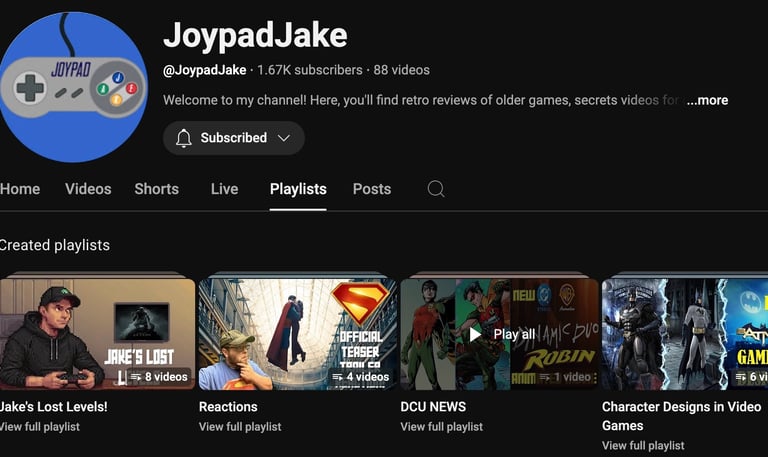This screenshot has height=457, width=768.
Task: Click the Reactions playlist title
Action: tap(228, 407)
